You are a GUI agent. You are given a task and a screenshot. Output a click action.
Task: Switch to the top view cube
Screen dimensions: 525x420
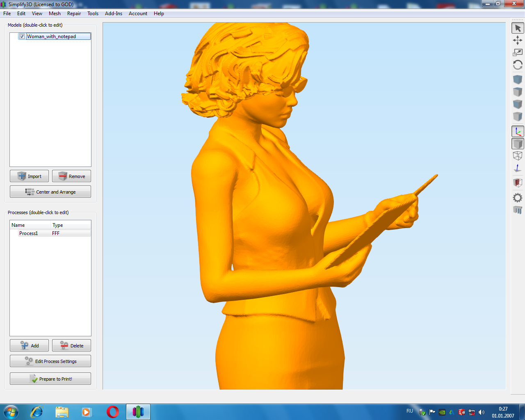pos(518,92)
